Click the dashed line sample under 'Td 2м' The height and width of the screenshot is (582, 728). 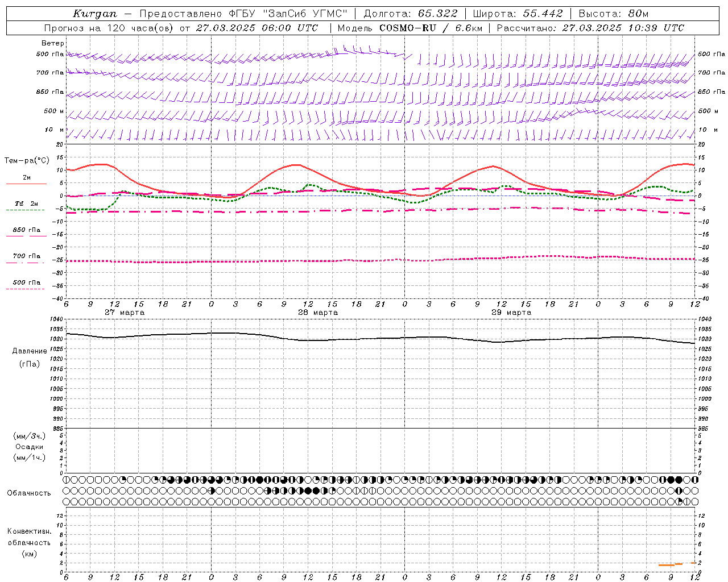coord(26,210)
